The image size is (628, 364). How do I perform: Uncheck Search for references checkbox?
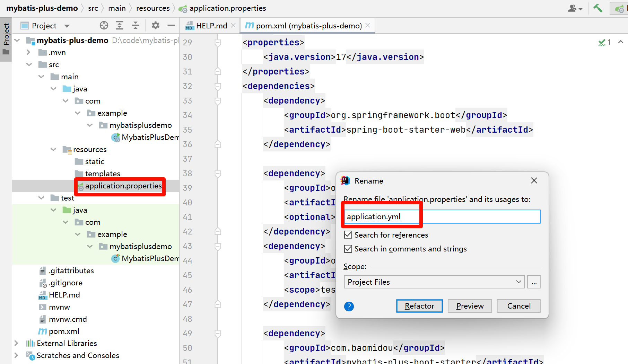point(348,235)
